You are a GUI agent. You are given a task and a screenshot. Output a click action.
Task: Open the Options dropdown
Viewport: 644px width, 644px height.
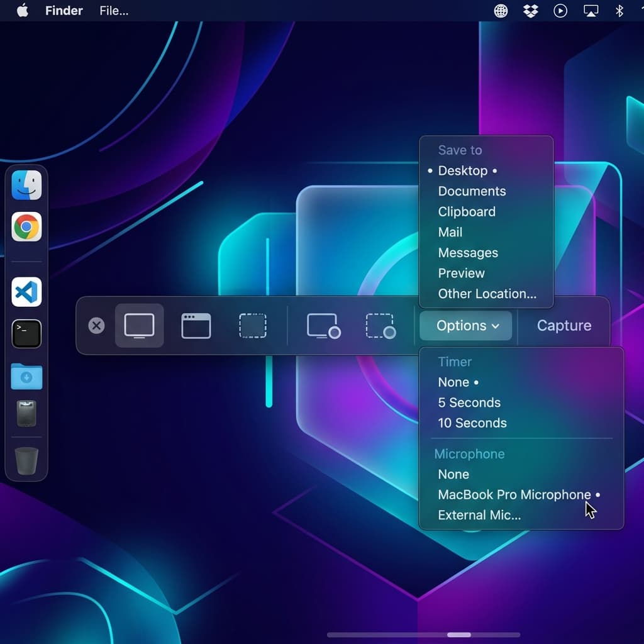[x=465, y=326]
